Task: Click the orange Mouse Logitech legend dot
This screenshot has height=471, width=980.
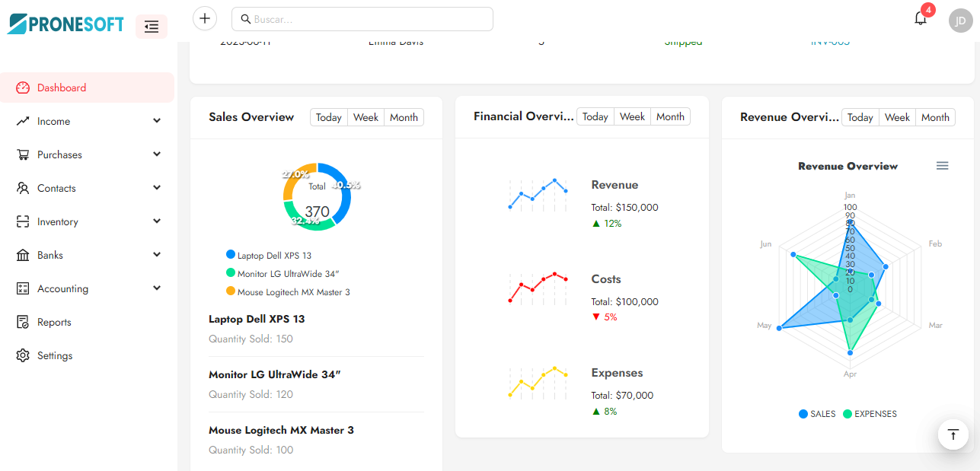Action: coord(231,291)
